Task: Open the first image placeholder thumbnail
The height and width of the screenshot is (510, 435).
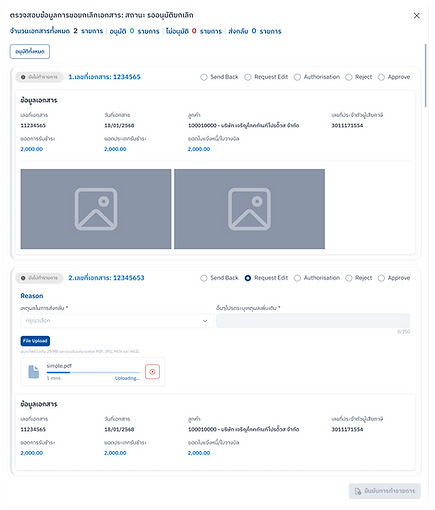Action: [x=96, y=209]
